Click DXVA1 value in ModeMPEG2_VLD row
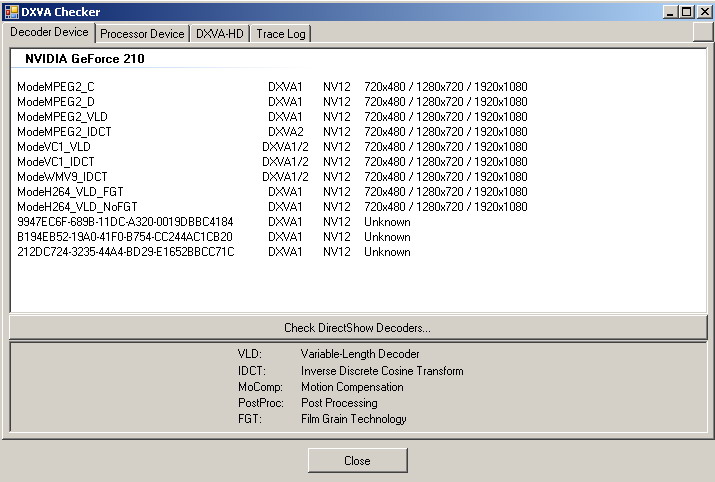 pyautogui.click(x=285, y=117)
